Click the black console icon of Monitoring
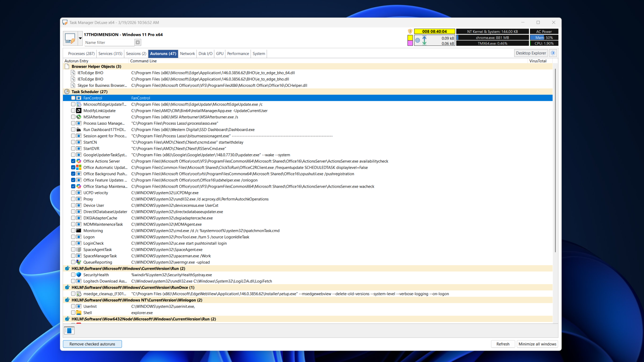The image size is (644, 362). (x=79, y=231)
